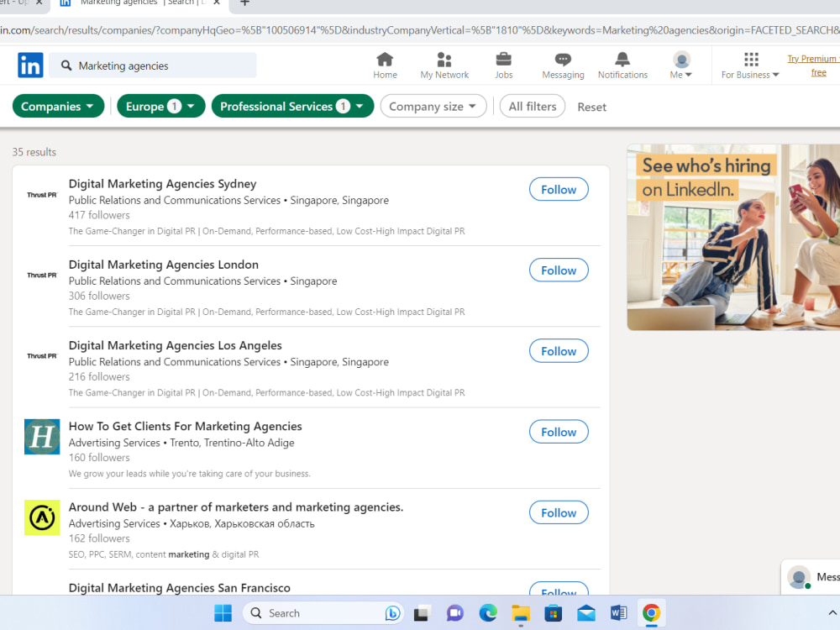Click the 160 followers text

coord(99,458)
